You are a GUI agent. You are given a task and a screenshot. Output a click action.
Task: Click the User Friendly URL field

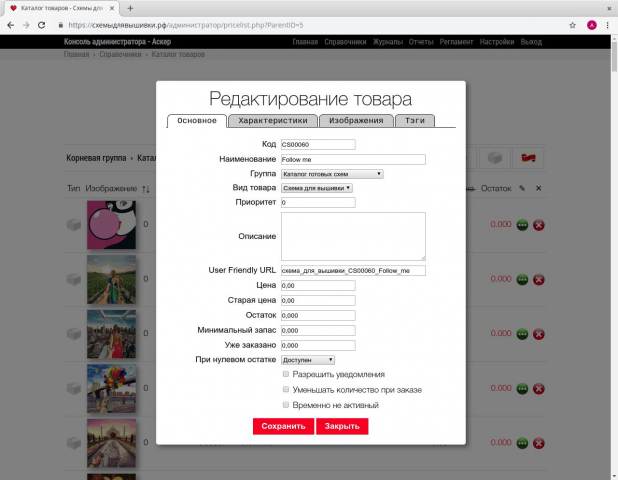(x=353, y=270)
